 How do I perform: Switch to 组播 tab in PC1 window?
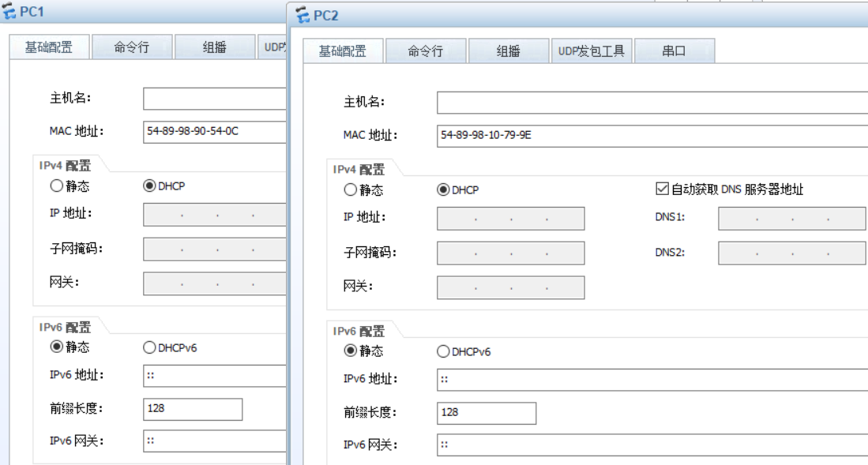pos(214,47)
